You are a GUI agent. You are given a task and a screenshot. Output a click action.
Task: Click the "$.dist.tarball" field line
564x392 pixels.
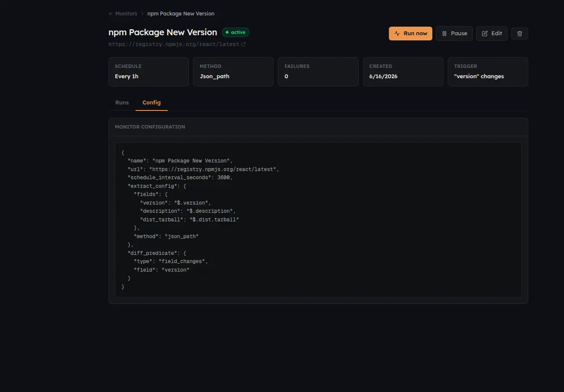click(189, 220)
